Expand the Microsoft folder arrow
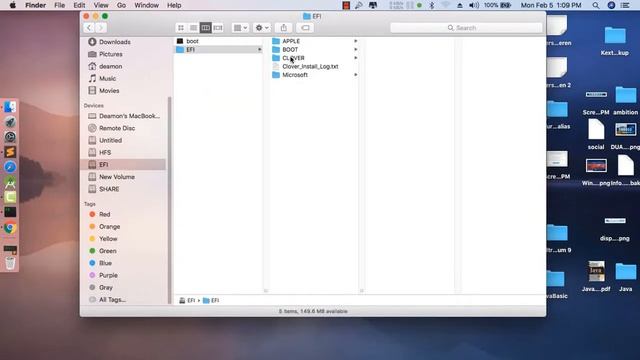The width and height of the screenshot is (640, 360). pos(356,75)
